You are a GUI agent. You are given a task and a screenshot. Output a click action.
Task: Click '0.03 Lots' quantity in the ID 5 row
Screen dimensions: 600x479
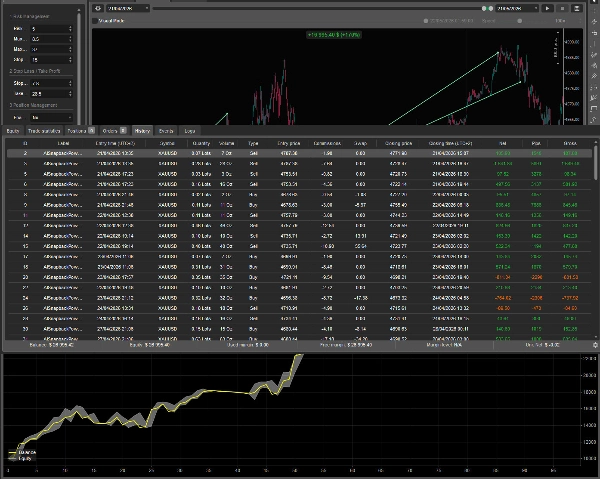click(x=201, y=174)
